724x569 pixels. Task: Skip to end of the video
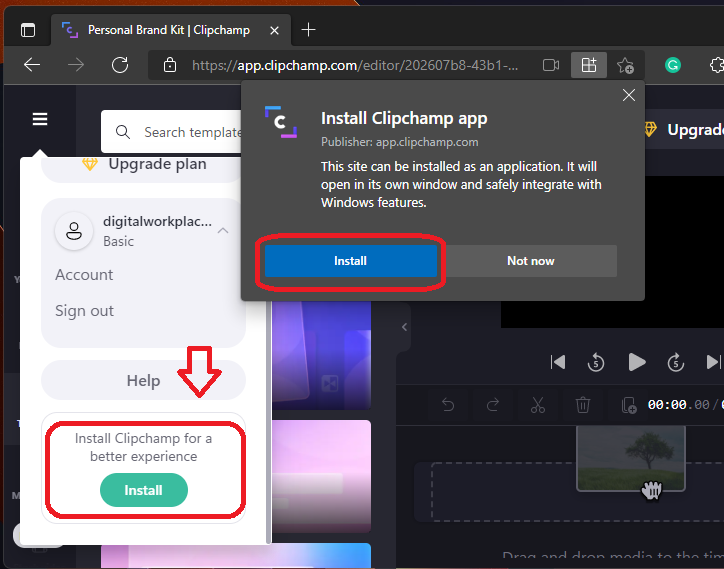pyautogui.click(x=714, y=362)
